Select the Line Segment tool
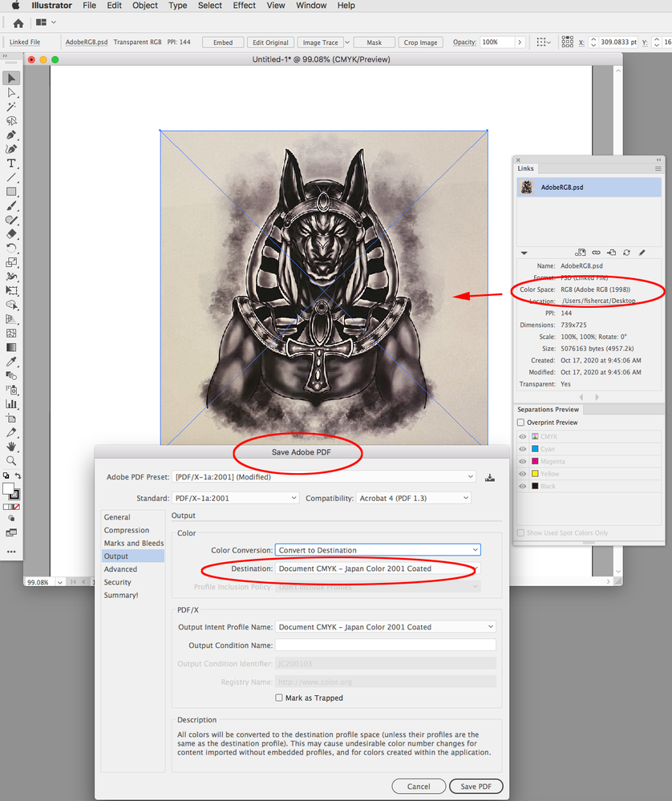The height and width of the screenshot is (801, 672). tap(11, 178)
